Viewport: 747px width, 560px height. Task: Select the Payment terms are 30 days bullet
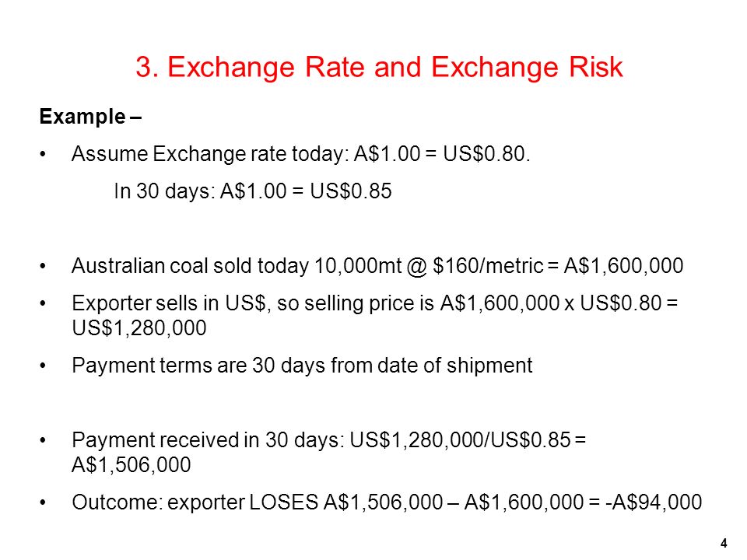(x=302, y=366)
